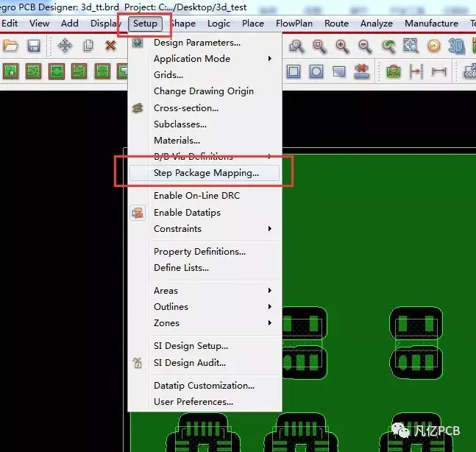Click the Zoom In plus magnifier
Image resolution: width=476 pixels, height=452 pixels.
(342, 46)
